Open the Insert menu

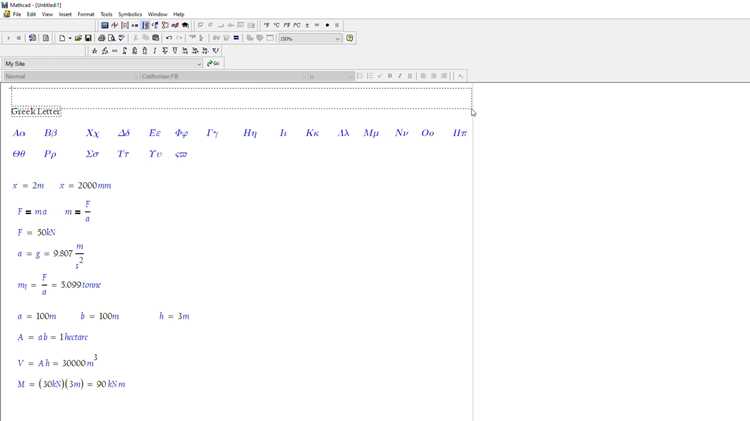coord(65,14)
